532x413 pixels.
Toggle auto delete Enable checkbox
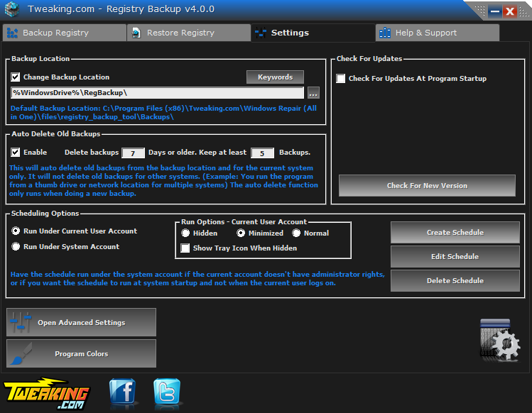[16, 153]
